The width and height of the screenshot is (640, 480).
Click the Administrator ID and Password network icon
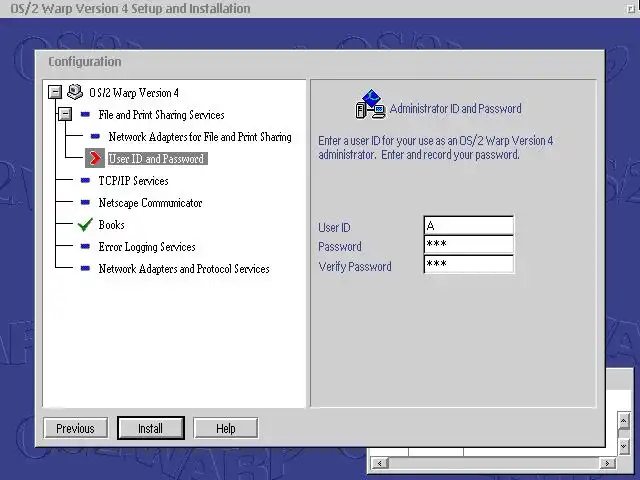tap(370, 104)
